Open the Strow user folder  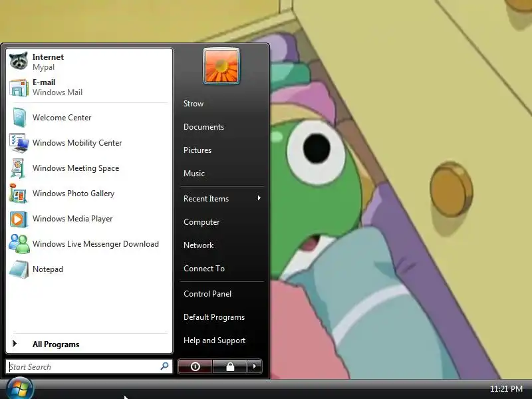pos(194,104)
